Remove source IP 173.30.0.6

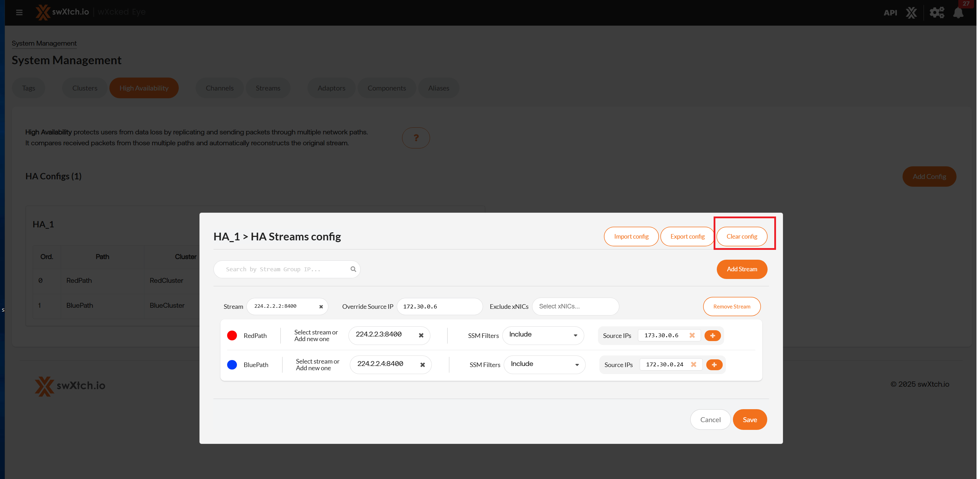click(692, 335)
